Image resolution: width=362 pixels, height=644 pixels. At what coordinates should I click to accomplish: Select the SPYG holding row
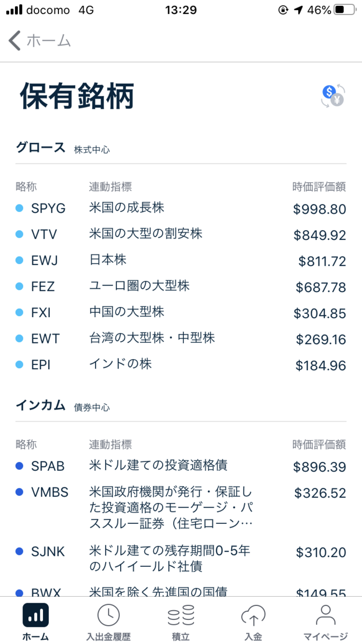click(x=181, y=208)
